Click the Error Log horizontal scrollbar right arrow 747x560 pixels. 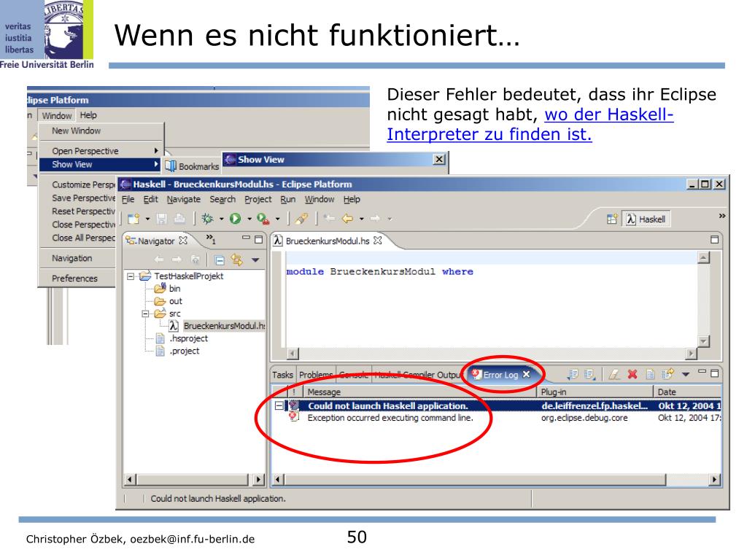tap(714, 480)
